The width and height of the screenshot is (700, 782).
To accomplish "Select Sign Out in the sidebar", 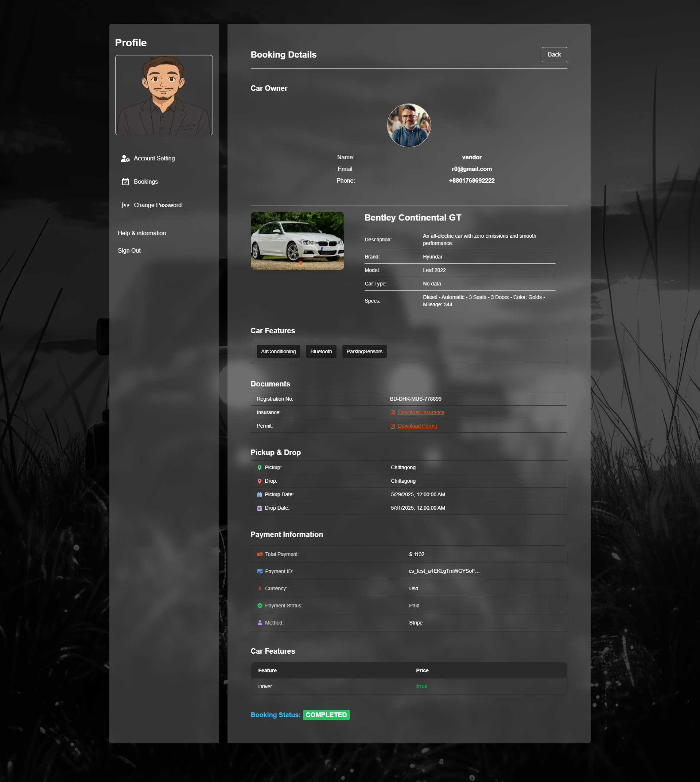I will [x=129, y=250].
